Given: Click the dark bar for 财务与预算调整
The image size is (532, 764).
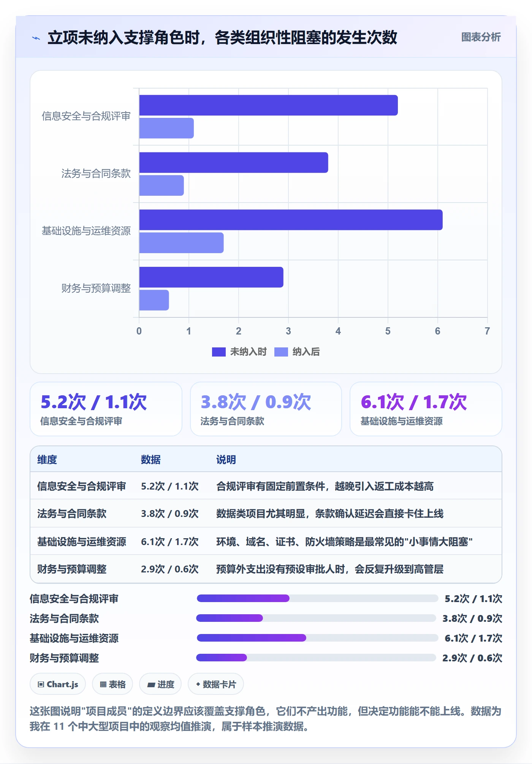Looking at the screenshot, I should click(x=211, y=277).
